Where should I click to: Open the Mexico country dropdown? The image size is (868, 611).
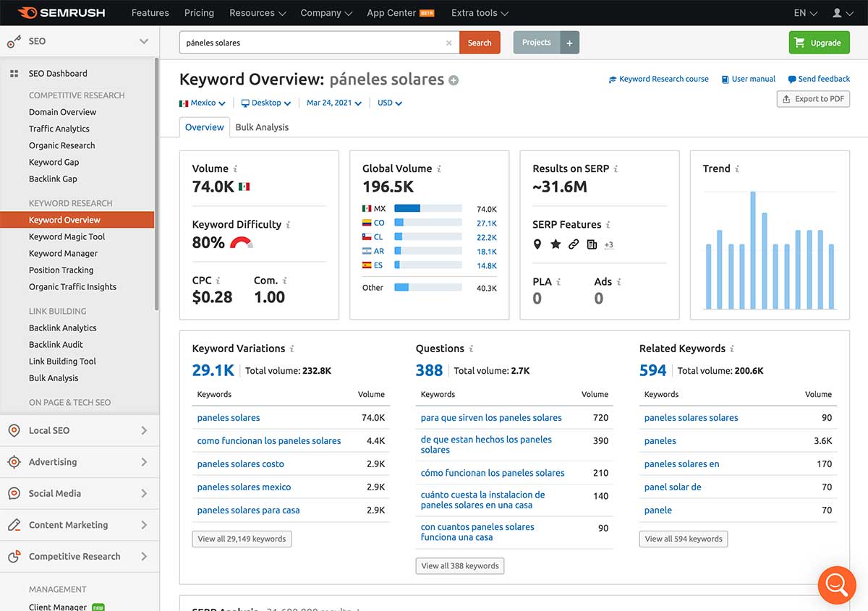click(203, 103)
